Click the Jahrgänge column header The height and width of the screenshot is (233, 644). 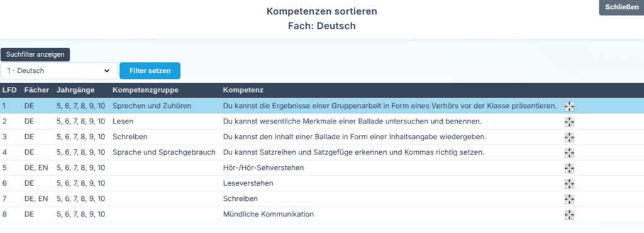click(x=75, y=89)
